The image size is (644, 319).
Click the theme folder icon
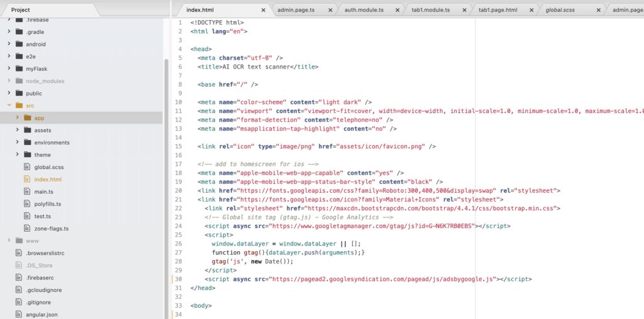pyautogui.click(x=28, y=154)
